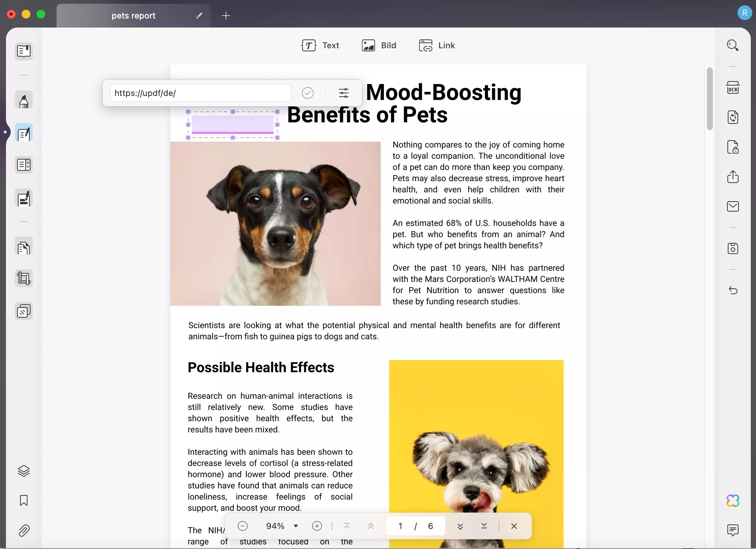Click the Link tab in toolbar

[437, 45]
